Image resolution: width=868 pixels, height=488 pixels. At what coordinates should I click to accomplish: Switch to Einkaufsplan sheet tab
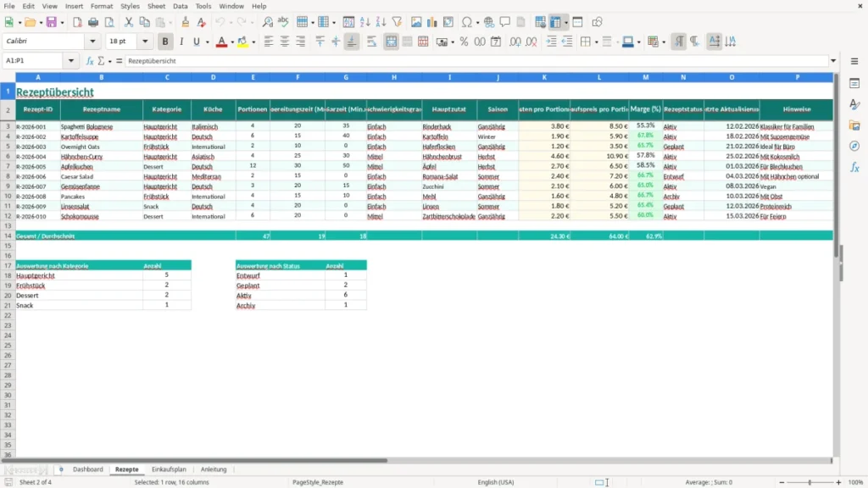[x=169, y=469]
